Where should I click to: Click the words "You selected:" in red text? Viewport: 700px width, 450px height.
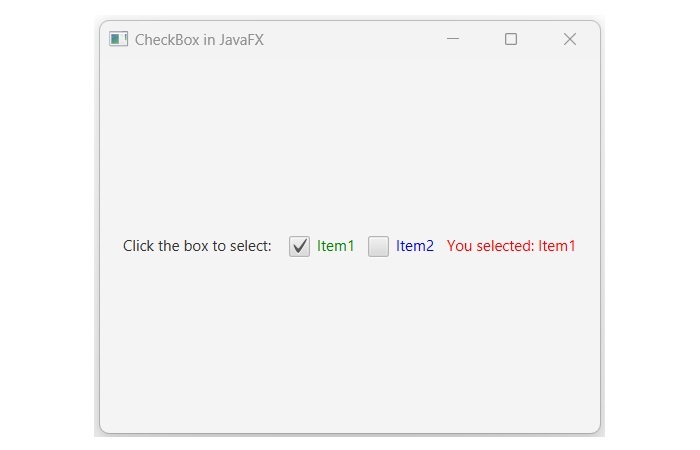(491, 246)
